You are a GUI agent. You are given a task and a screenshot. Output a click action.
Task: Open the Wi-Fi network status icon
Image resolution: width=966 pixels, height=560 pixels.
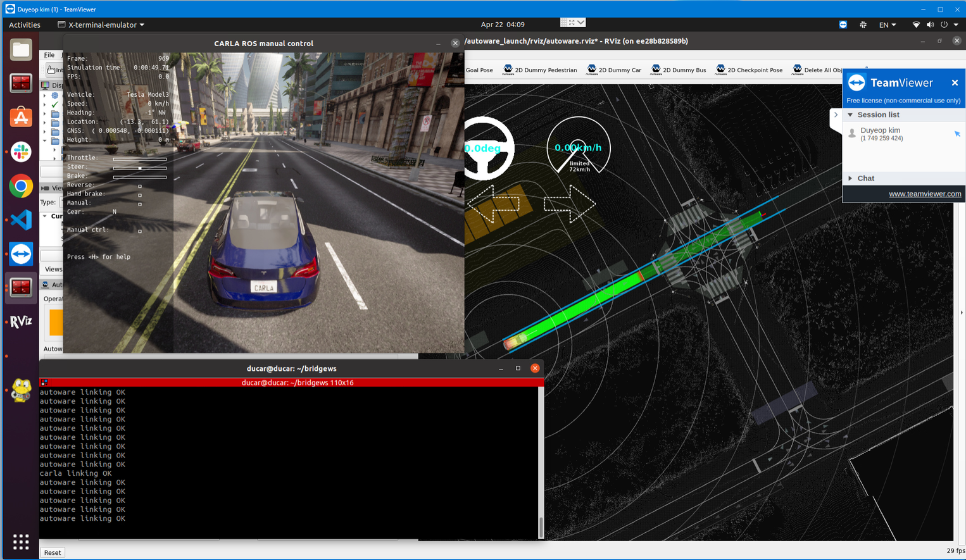[916, 25]
